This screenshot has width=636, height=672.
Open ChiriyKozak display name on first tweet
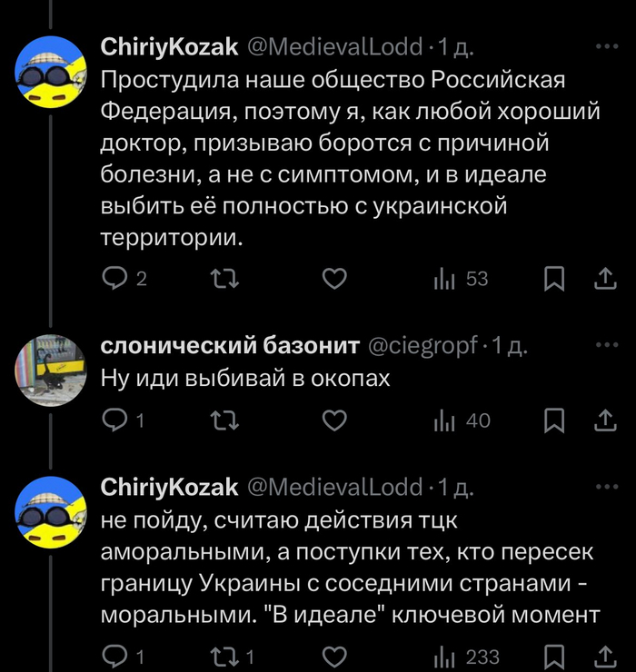[167, 45]
